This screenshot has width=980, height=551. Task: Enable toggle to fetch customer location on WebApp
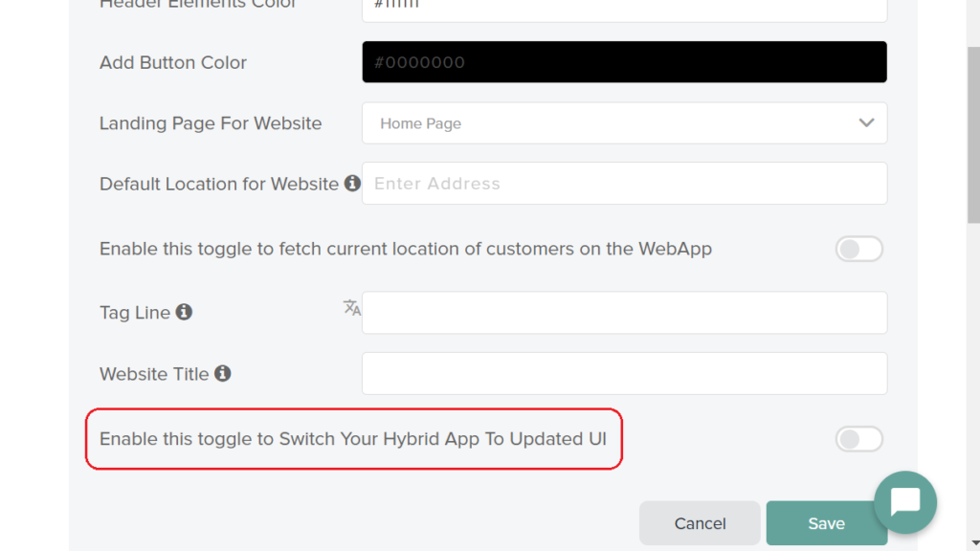point(858,249)
